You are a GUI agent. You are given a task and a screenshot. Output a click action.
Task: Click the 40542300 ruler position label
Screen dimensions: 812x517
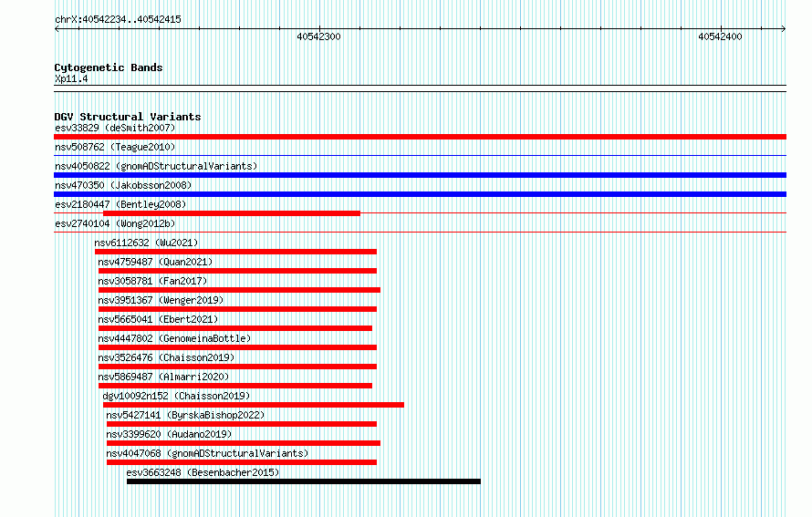[318, 36]
